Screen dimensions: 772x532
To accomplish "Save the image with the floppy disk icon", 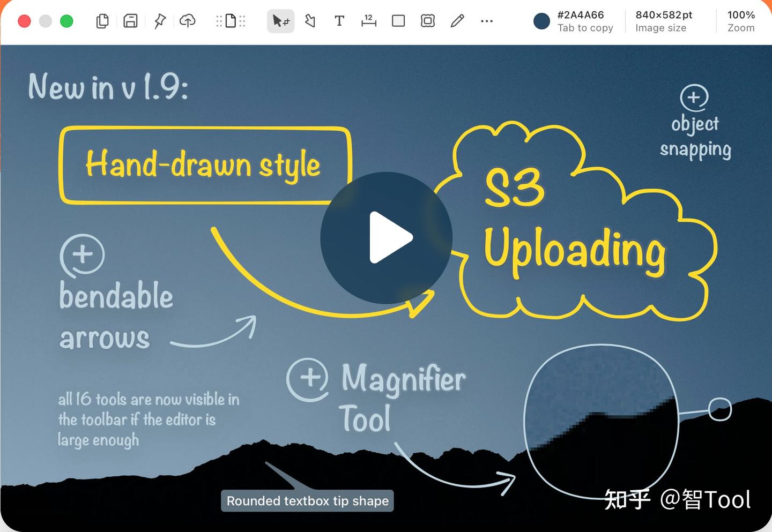I will pos(130,21).
